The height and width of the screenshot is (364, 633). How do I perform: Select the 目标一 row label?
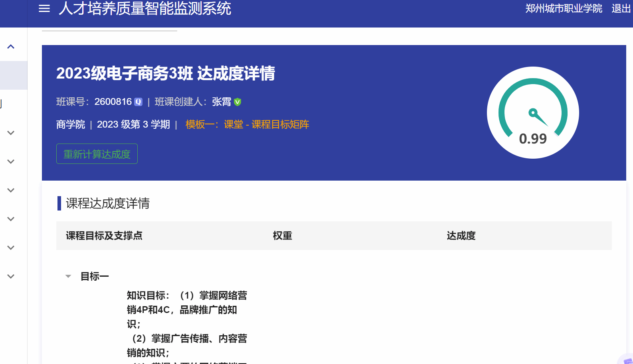coord(95,276)
